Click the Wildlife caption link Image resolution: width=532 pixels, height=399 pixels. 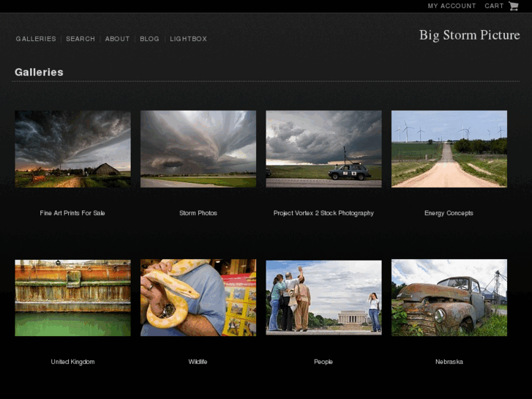pyautogui.click(x=198, y=362)
